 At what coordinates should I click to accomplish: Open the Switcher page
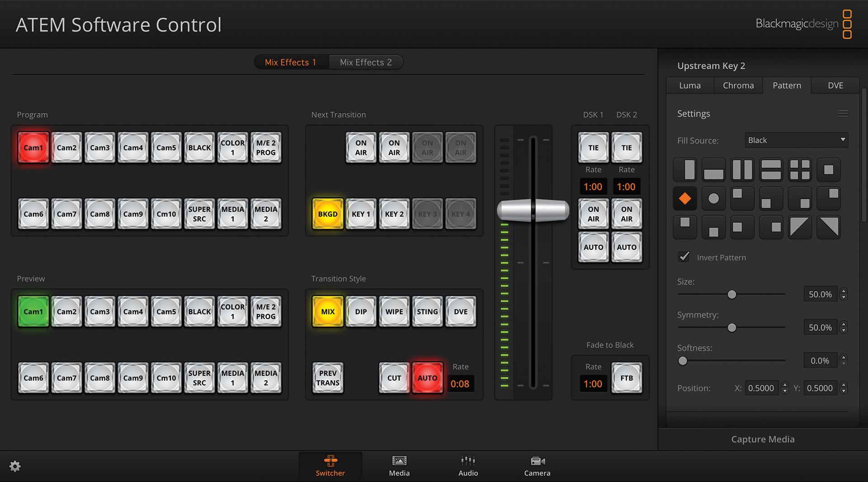coord(330,466)
